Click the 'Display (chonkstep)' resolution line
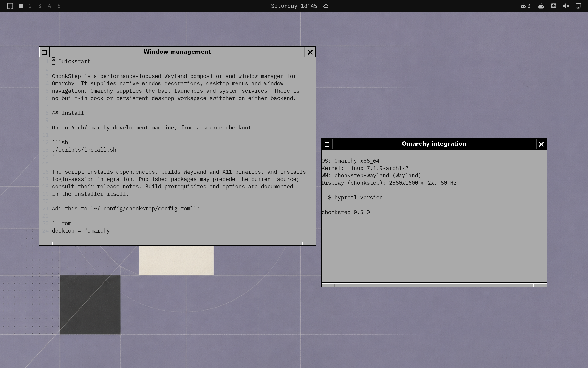Viewport: 588px width, 368px height. pyautogui.click(x=389, y=183)
